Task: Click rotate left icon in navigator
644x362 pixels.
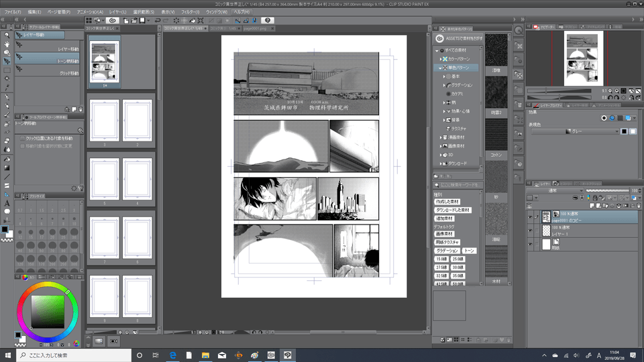Action: [x=610, y=98]
